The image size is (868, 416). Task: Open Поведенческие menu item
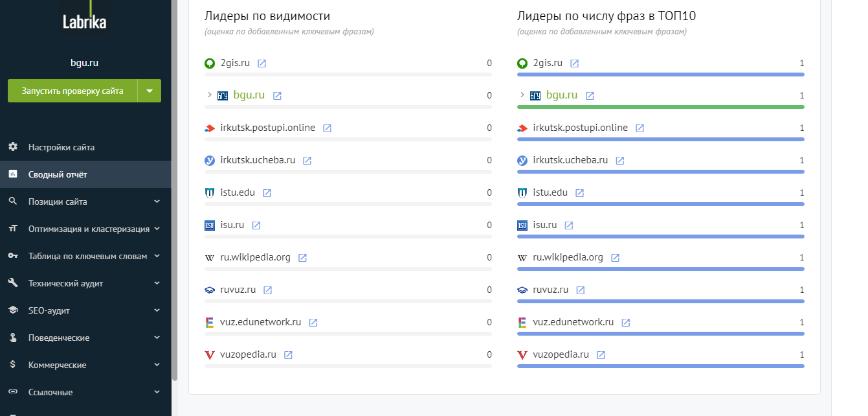(85, 338)
